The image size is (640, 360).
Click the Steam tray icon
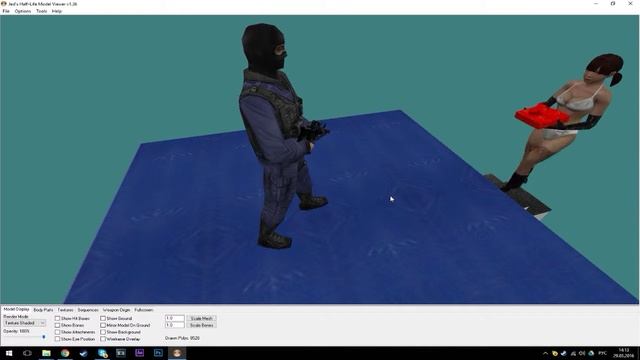pos(564,353)
